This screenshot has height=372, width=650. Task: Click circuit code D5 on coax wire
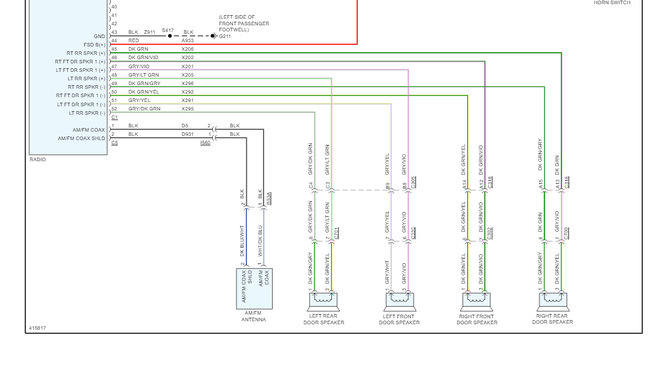(185, 126)
